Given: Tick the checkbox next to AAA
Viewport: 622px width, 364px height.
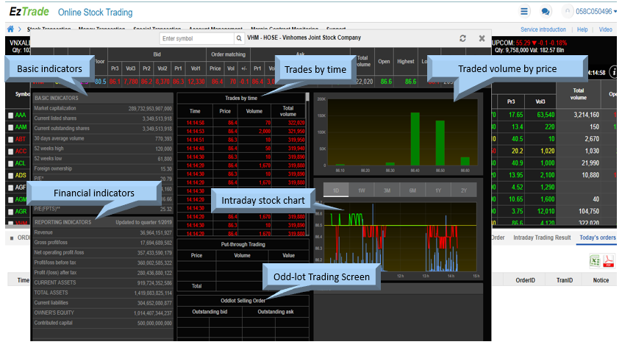Looking at the screenshot, I should 10,115.
